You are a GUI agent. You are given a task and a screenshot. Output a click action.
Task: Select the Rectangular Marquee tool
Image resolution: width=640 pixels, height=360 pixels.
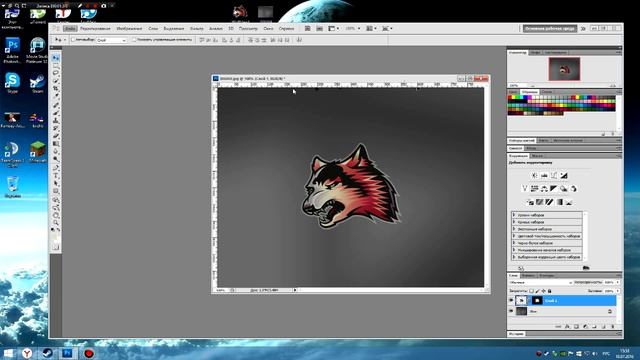point(56,66)
